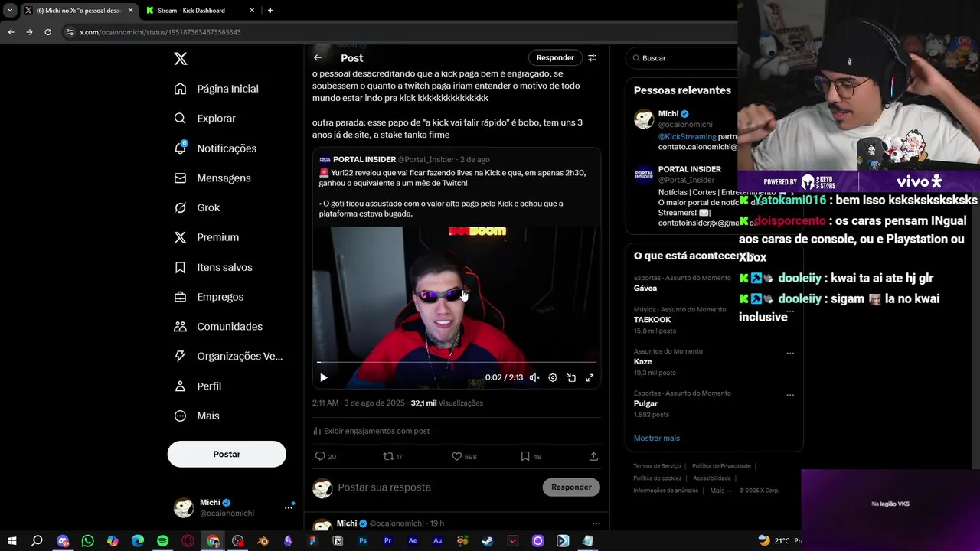Open Steam from the taskbar
The height and width of the screenshot is (551, 980).
tap(488, 541)
